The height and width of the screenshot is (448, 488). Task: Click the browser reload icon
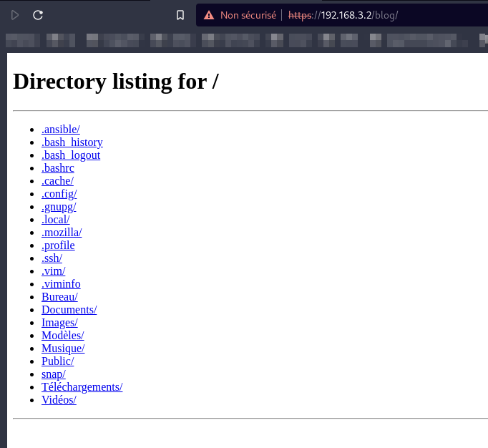(x=39, y=15)
